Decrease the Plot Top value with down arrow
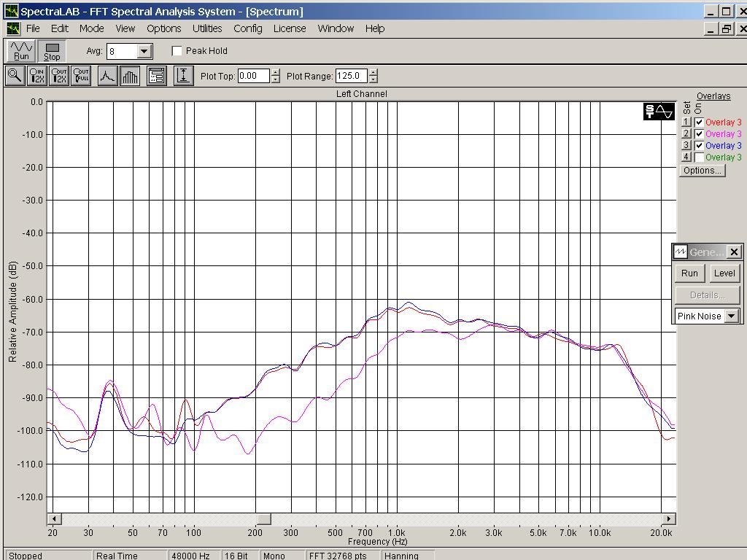Viewport: 747px width, 560px height. [x=275, y=79]
